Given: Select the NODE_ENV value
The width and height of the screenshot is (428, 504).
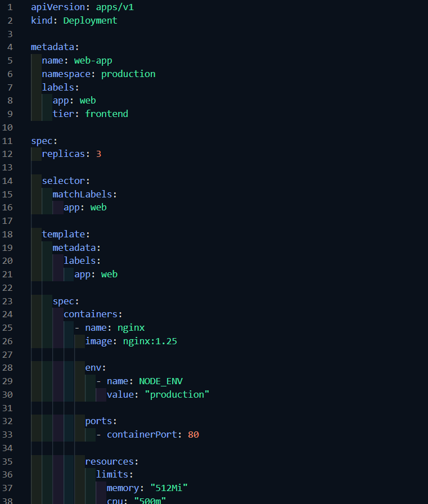Looking at the screenshot, I should (161, 381).
